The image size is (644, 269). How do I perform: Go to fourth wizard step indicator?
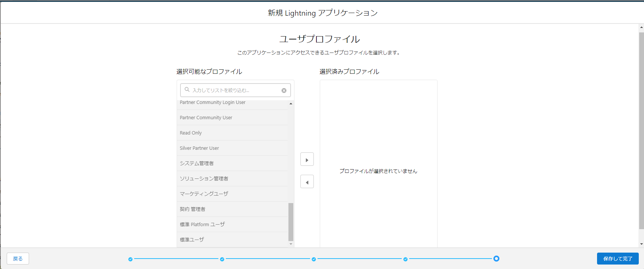[405, 259]
